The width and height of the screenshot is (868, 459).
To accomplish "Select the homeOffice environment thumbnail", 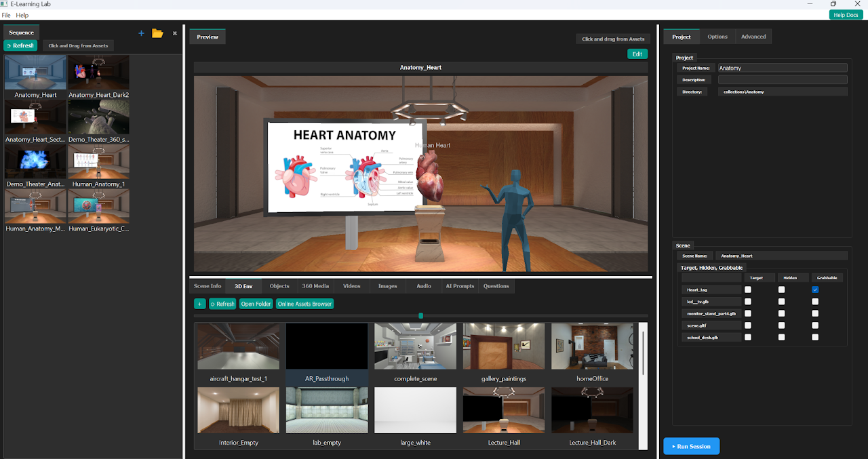I will click(592, 347).
